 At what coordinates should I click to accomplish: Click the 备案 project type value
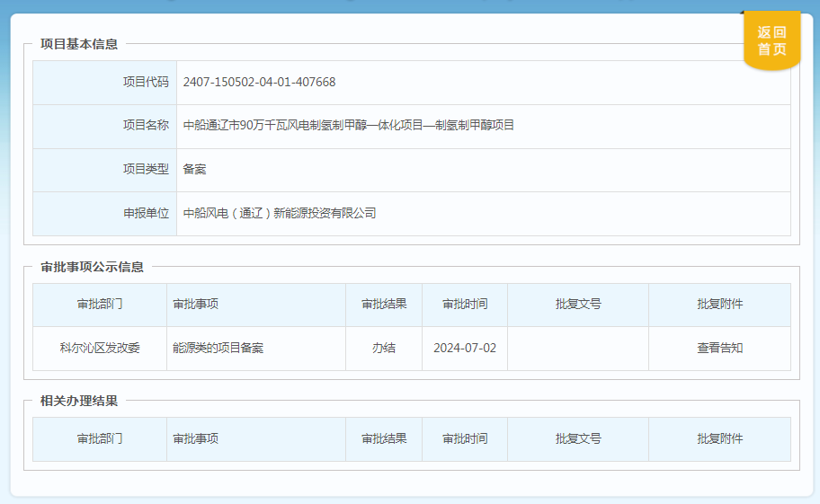(x=194, y=169)
